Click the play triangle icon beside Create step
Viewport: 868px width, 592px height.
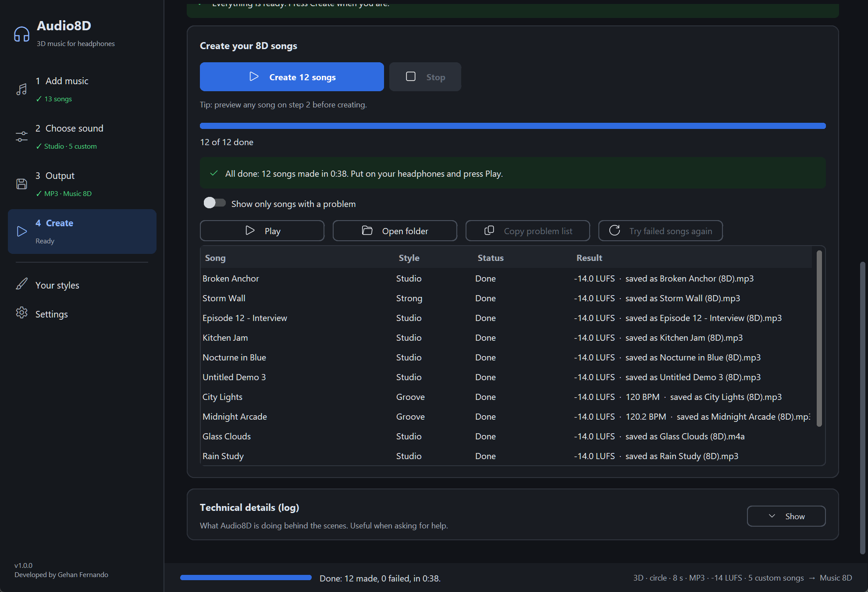21,231
